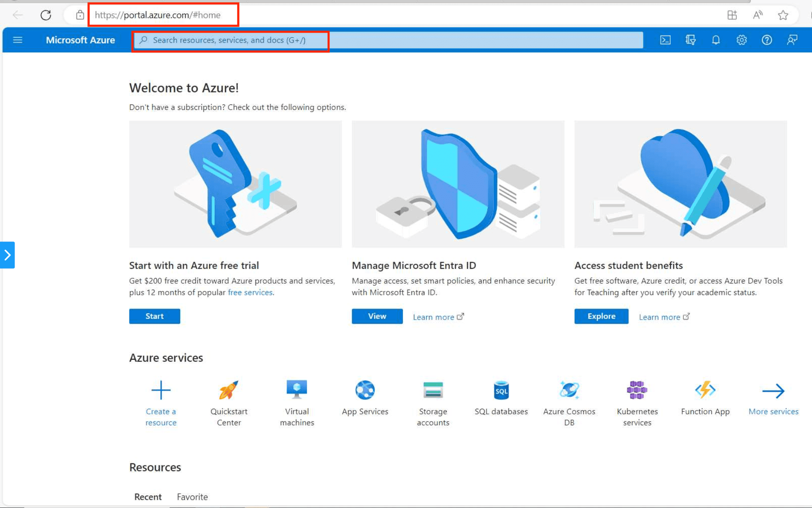Screen dimensions: 812x508
Task: Click the "Access student benefits" heading
Action: pos(629,266)
